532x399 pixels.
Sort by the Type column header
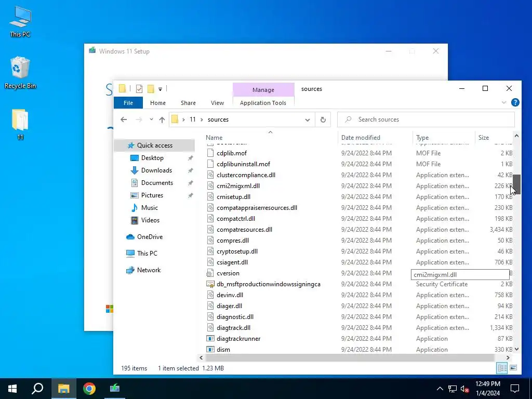(422, 137)
